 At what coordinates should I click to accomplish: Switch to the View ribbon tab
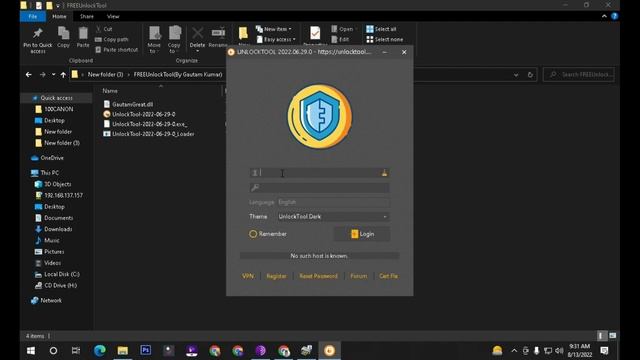(113, 16)
